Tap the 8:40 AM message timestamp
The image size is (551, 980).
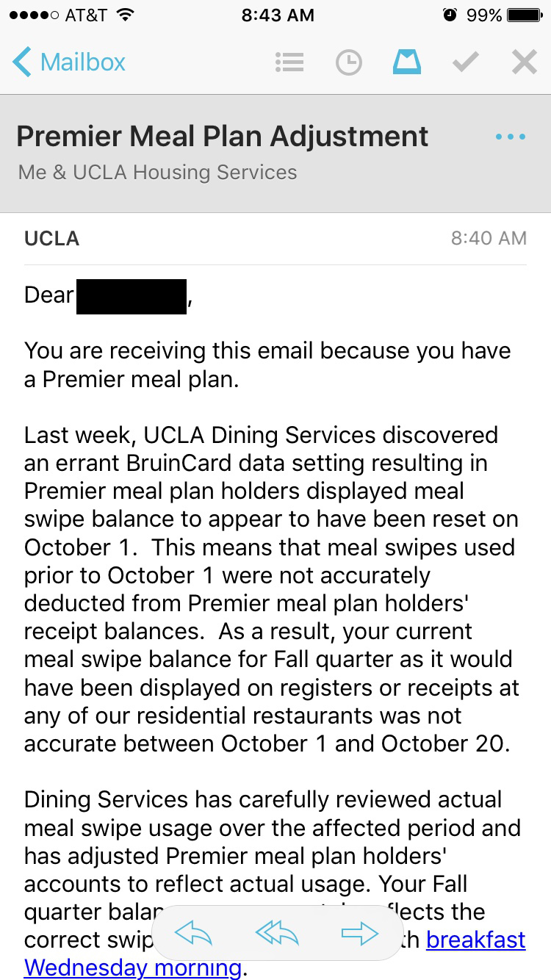click(x=489, y=238)
